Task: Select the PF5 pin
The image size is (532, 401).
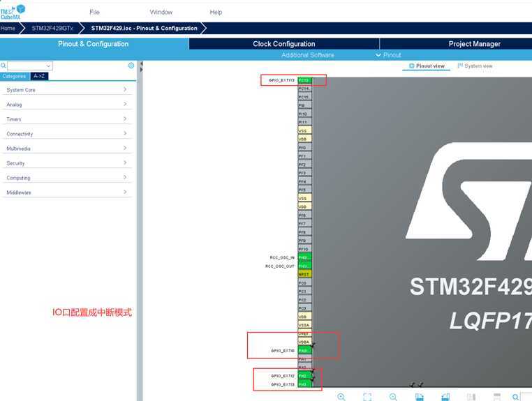Action: (304, 190)
